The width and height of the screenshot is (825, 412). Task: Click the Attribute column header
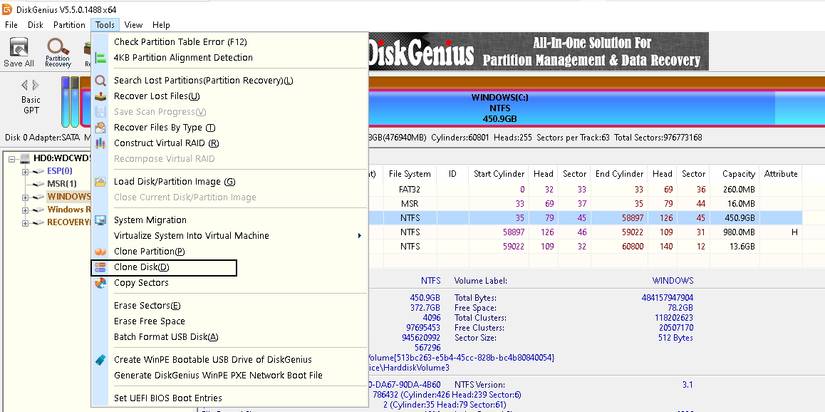(x=781, y=174)
